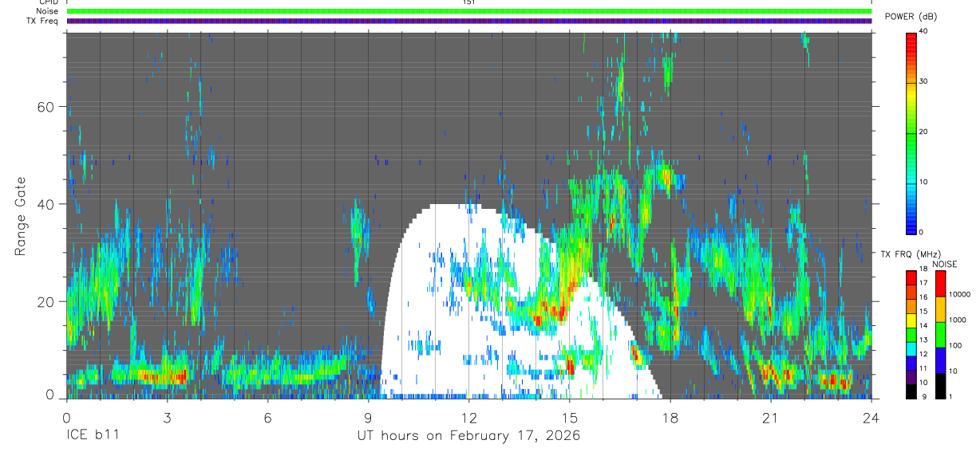980x452 pixels.
Task: Click the '12' UT hour axis tick
Action: point(468,418)
